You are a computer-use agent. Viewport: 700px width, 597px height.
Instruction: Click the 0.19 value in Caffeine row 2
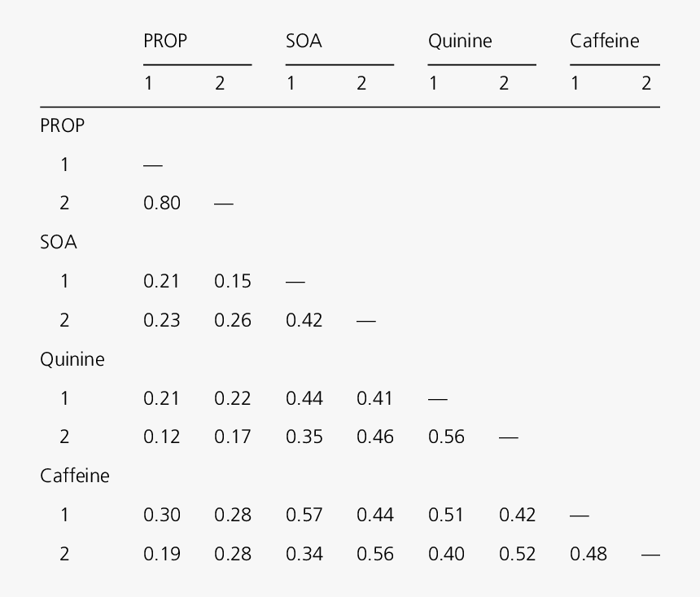[x=162, y=554]
